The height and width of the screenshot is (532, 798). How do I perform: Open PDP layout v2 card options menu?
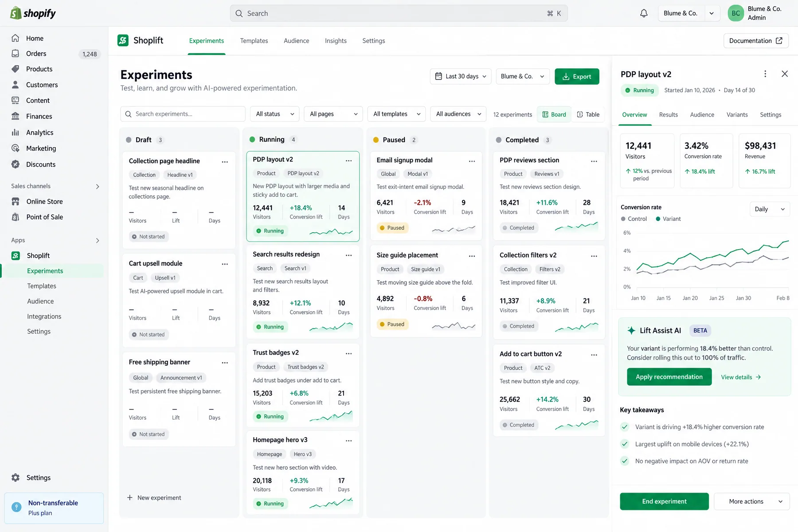pyautogui.click(x=349, y=160)
